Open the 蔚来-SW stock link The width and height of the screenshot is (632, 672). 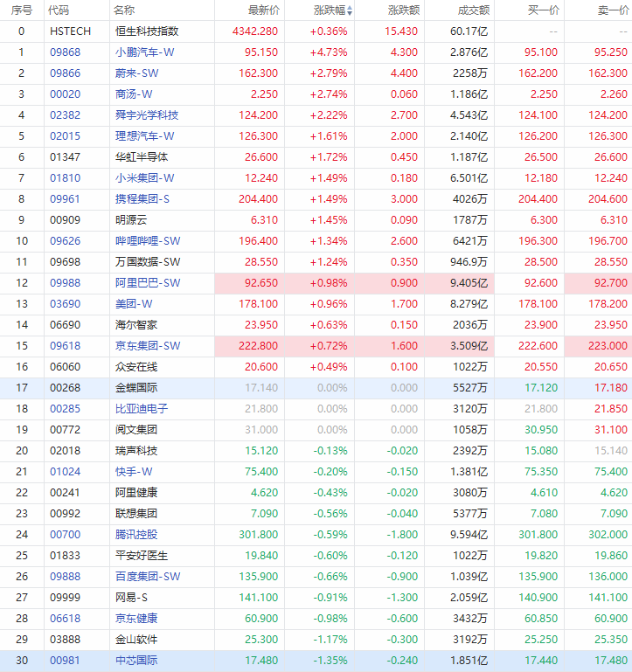[136, 73]
